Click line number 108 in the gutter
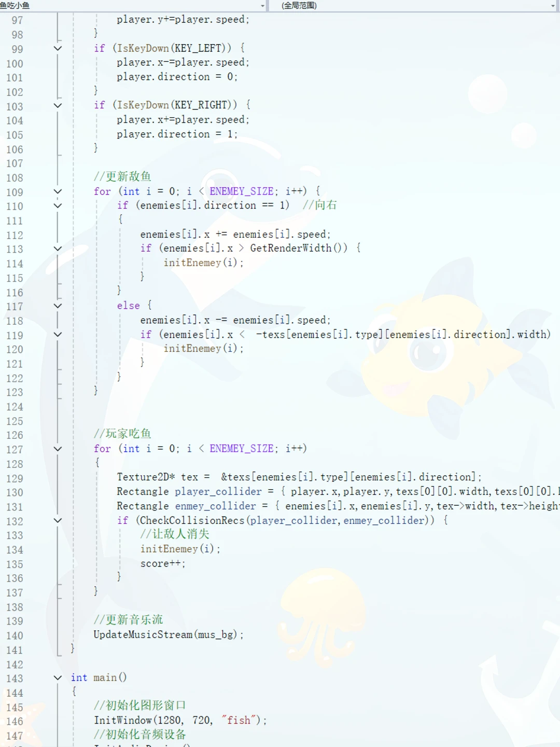Screen dimensions: 560x747 [x=15, y=178]
